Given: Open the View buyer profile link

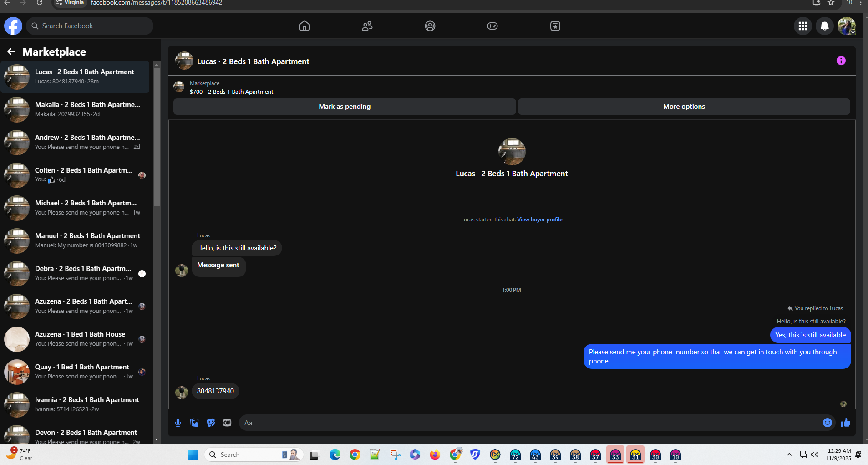Looking at the screenshot, I should [539, 220].
